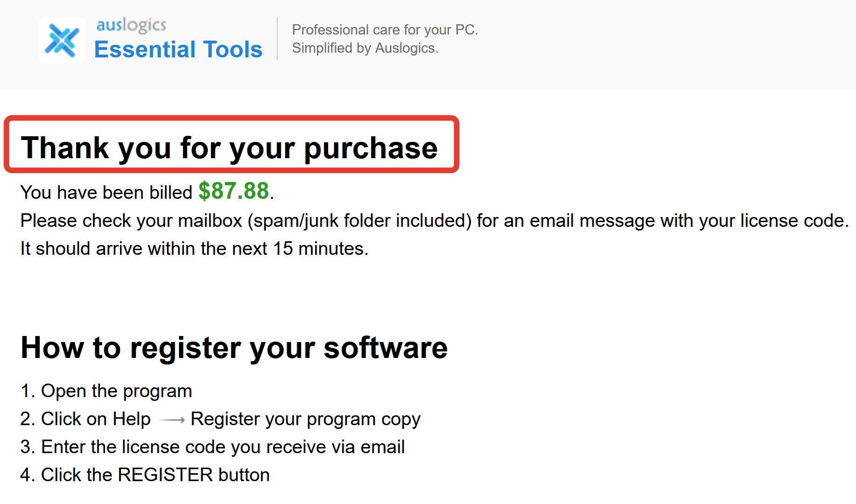Click the How to register your software heading
The height and width of the screenshot is (504, 856).
234,348
